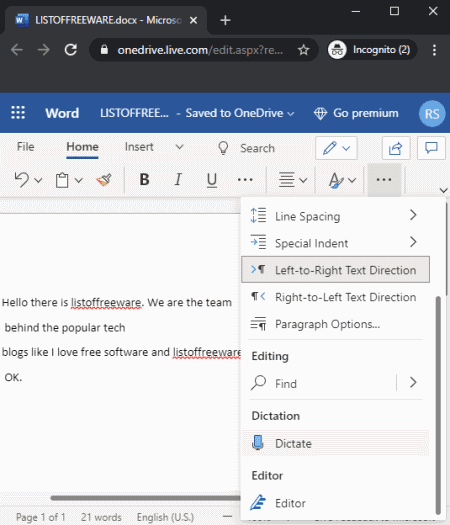
Task: Open the RS account avatar
Action: (x=432, y=114)
